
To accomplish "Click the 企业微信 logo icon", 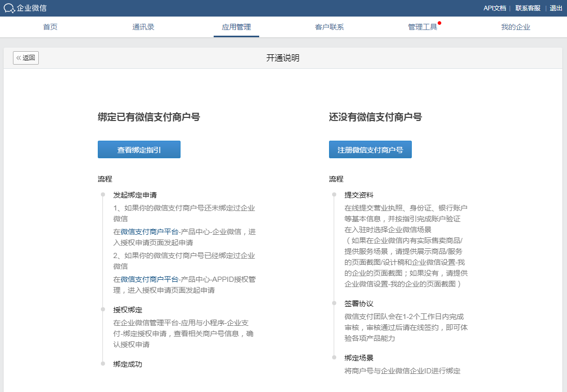I will (9, 8).
